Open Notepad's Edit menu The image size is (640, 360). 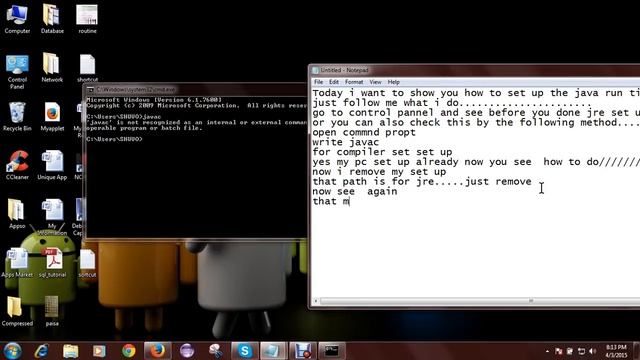[x=334, y=82]
